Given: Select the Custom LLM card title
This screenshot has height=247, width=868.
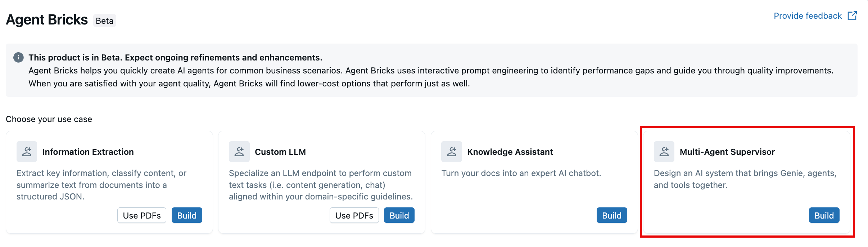Looking at the screenshot, I should click(280, 152).
